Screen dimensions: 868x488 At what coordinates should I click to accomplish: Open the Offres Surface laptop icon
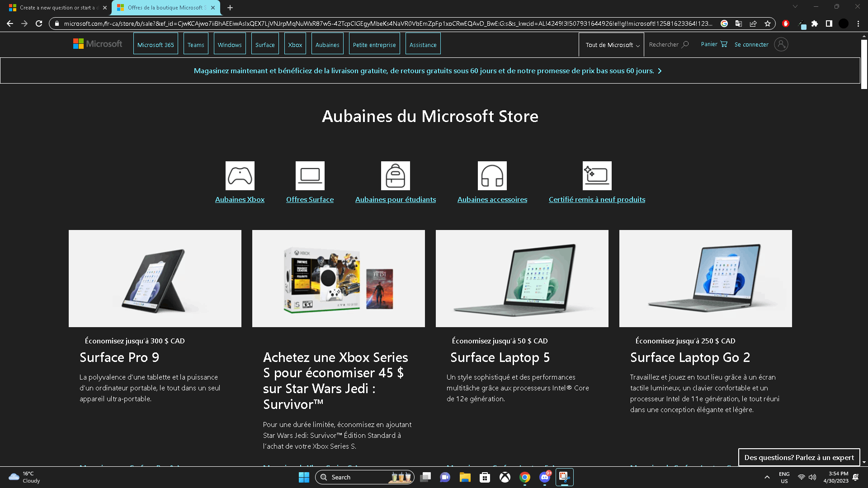tap(310, 176)
